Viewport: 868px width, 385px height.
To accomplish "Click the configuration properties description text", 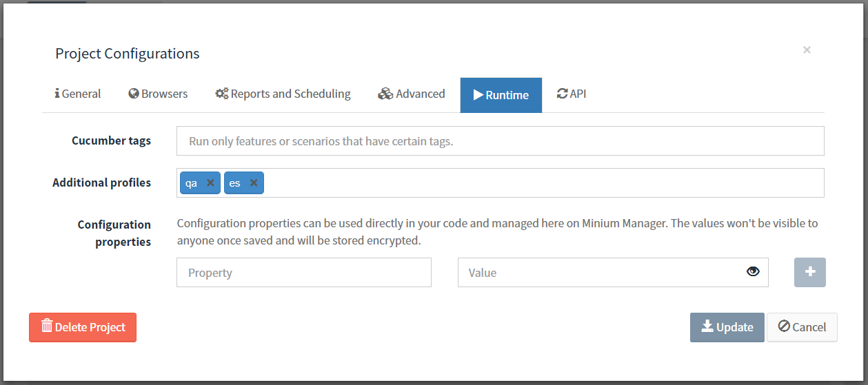I will [x=498, y=232].
